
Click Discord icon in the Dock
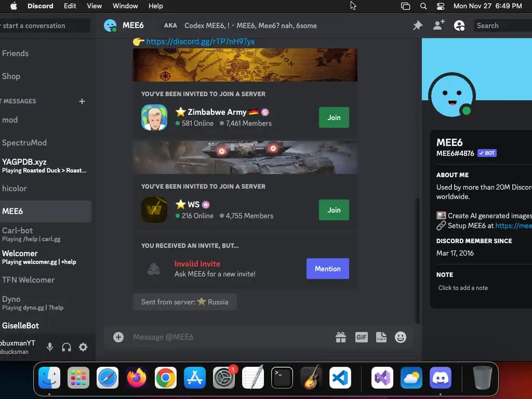pos(441,378)
